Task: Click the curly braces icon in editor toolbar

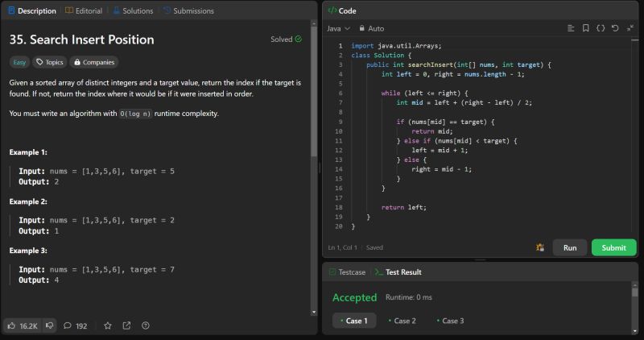Action: pyautogui.click(x=600, y=28)
